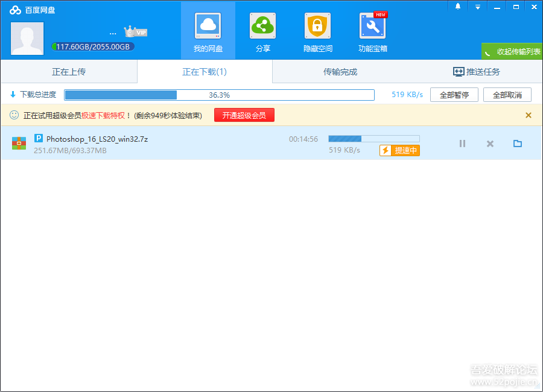Click the 极速下载特权 red link text
543x392 pixels.
(103, 115)
